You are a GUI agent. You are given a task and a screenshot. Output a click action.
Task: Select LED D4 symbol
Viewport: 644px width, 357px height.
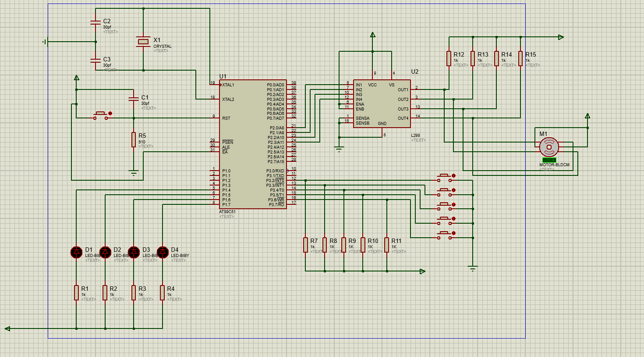163,252
